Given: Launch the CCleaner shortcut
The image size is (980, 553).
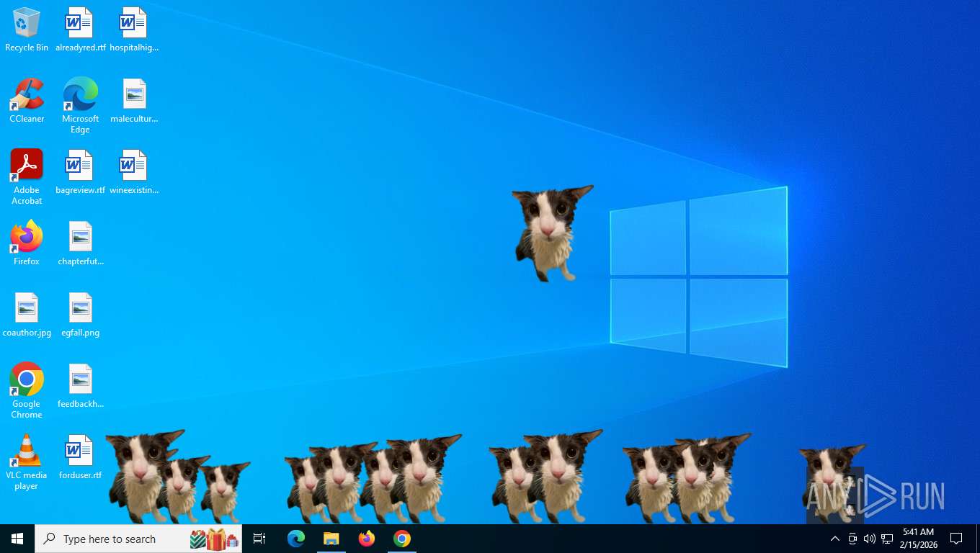Looking at the screenshot, I should [x=27, y=101].
